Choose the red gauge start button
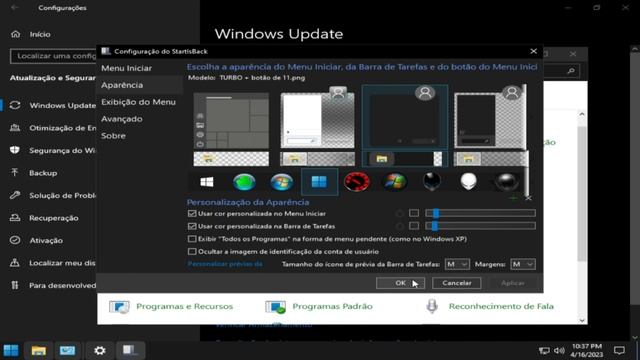The image size is (640, 360). pos(357,182)
